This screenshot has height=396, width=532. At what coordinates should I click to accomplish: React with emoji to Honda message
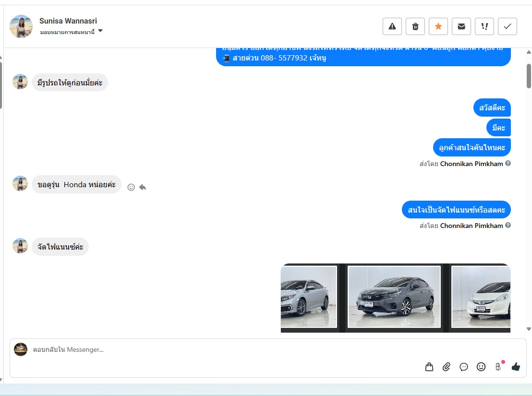(131, 187)
